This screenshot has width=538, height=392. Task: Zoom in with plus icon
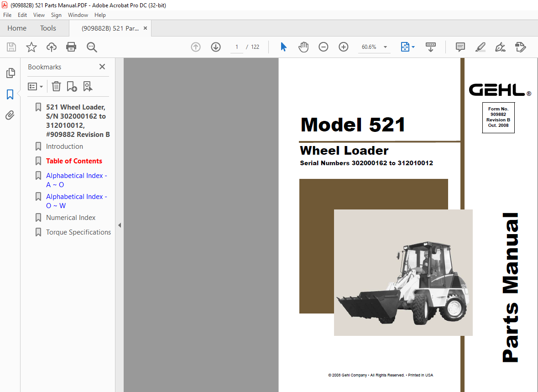344,47
